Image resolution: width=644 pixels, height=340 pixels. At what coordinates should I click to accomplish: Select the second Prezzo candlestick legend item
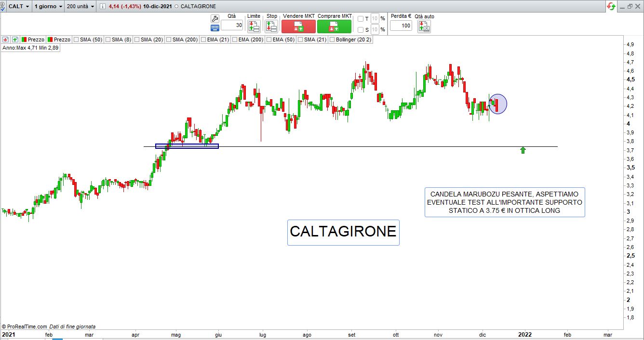coord(59,39)
